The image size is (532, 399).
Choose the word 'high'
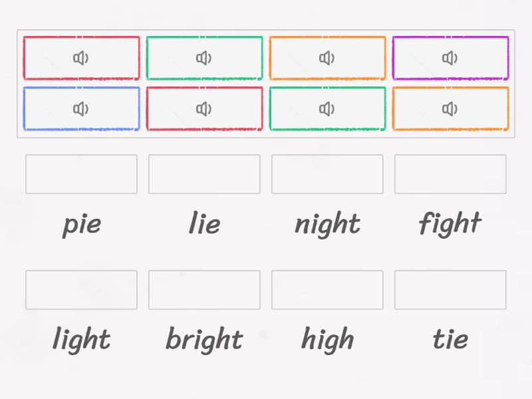(x=327, y=339)
